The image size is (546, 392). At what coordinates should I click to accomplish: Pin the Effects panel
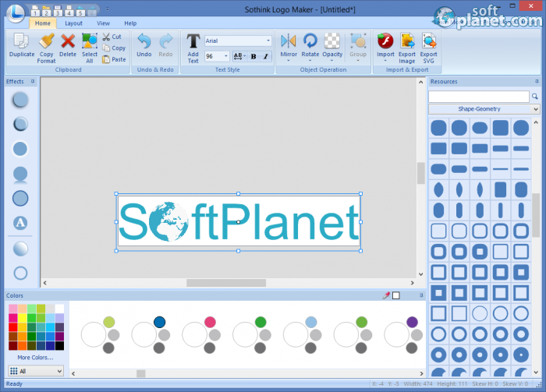[x=33, y=81]
